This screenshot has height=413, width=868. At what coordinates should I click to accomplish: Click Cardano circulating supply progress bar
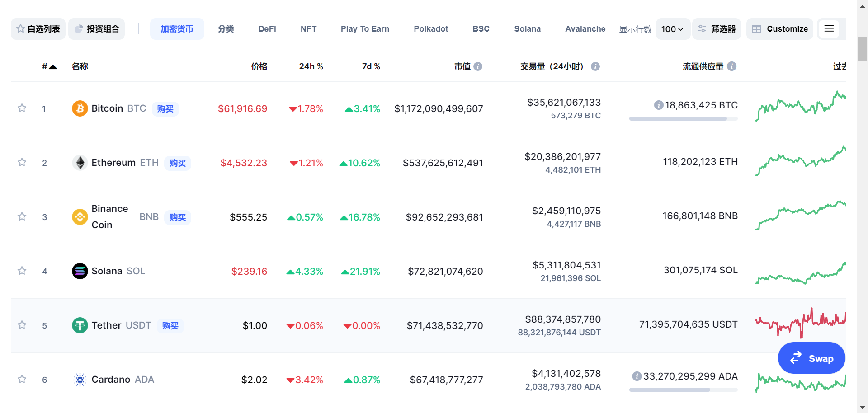pos(683,390)
